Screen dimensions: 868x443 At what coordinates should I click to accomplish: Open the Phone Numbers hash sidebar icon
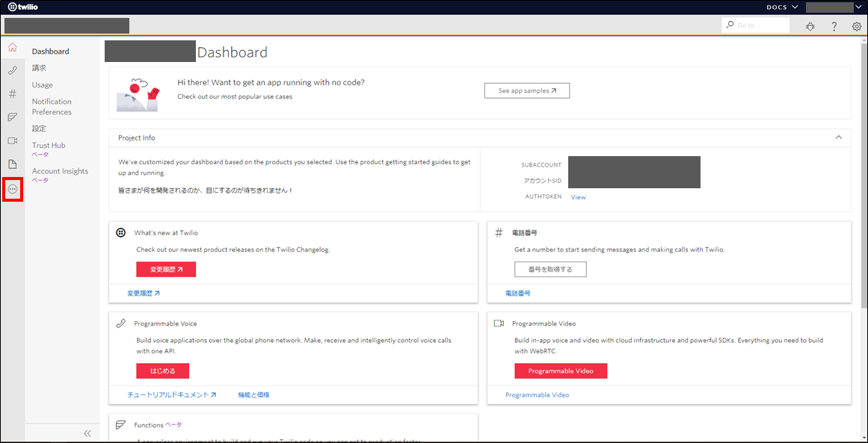click(12, 93)
